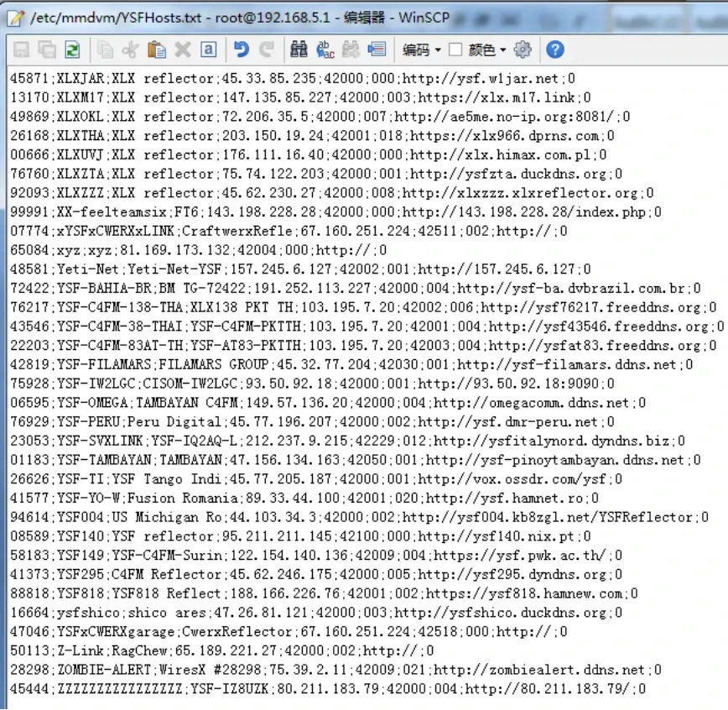Viewport: 728px width, 710px height.
Task: Click the Redo arrow icon
Action: tap(267, 50)
